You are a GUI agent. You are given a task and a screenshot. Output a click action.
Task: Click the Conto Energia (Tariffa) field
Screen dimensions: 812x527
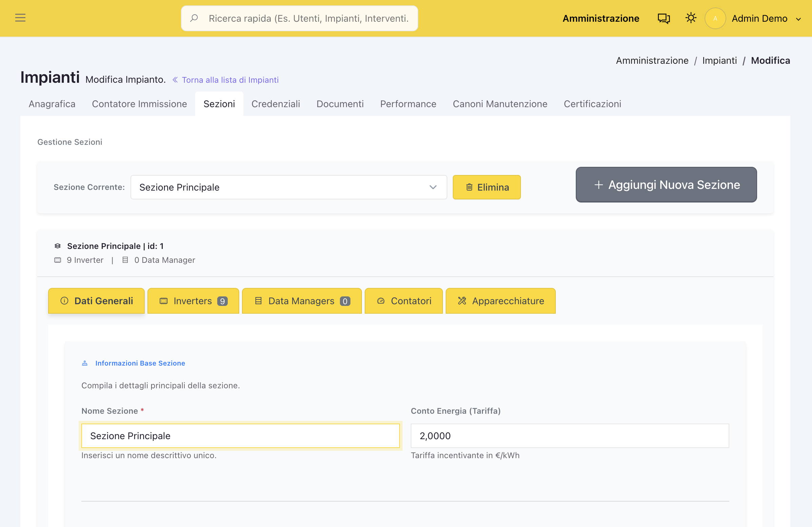pos(570,436)
